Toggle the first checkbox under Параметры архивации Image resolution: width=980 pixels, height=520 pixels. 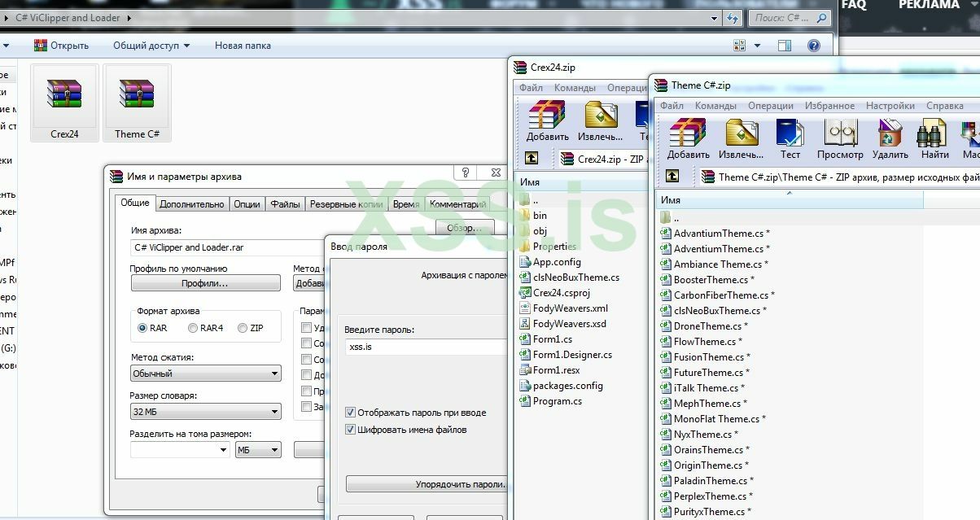[306, 328]
